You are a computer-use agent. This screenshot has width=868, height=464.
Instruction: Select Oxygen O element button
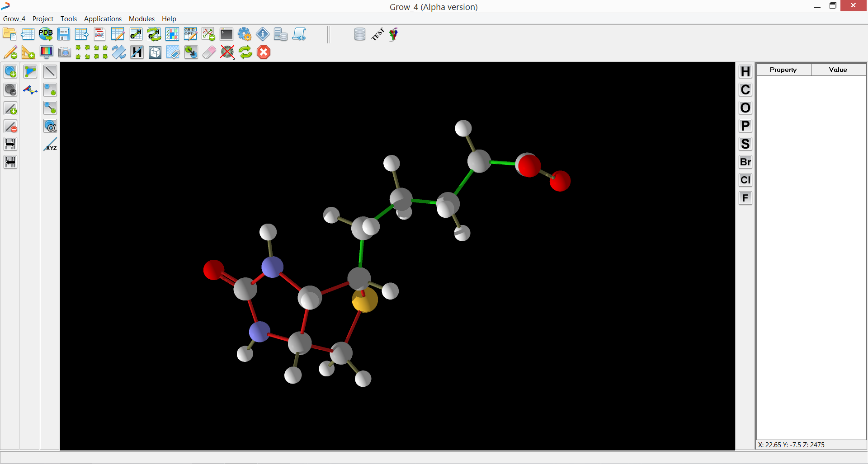745,108
